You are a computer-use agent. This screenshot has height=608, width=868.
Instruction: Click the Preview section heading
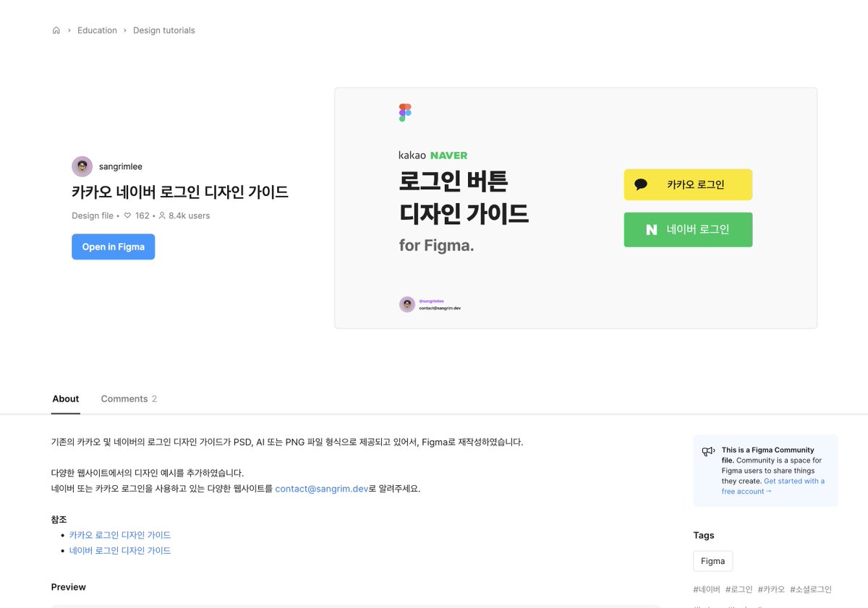(x=69, y=587)
